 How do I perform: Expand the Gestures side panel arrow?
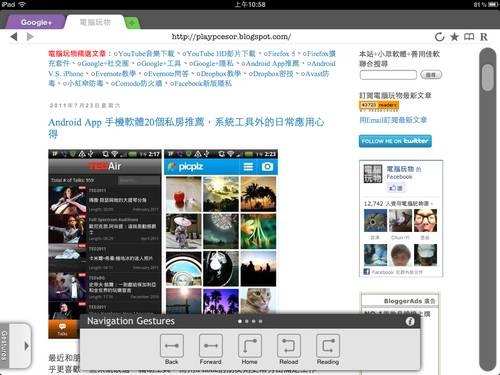(27, 346)
